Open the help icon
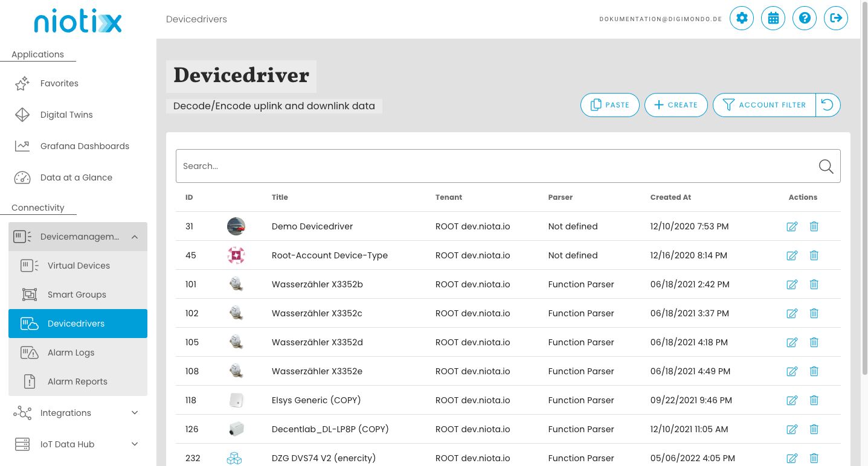 click(x=805, y=18)
